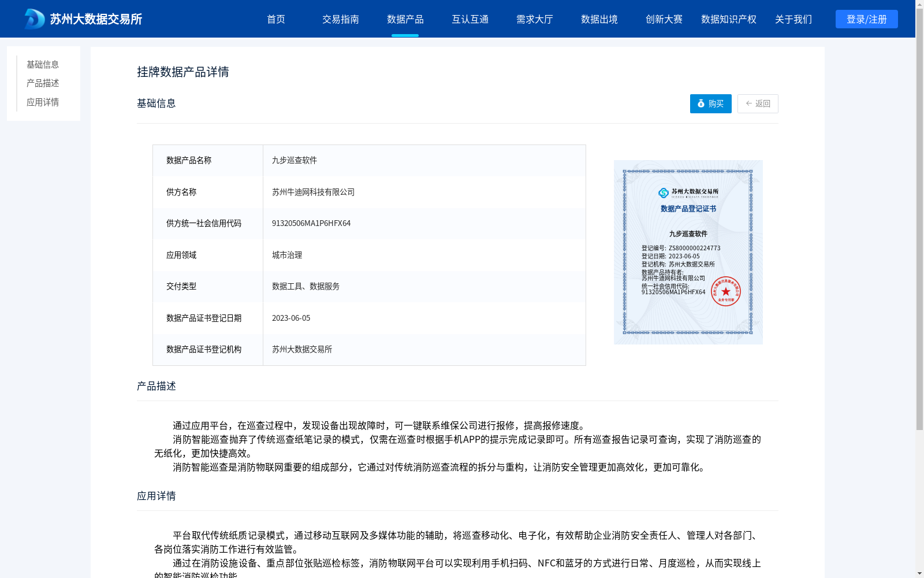
Task: Click the money bag icon in 购买
Action: point(701,103)
